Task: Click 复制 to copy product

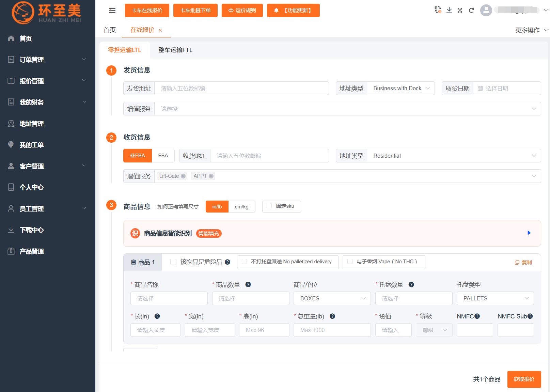Action: tap(523, 262)
